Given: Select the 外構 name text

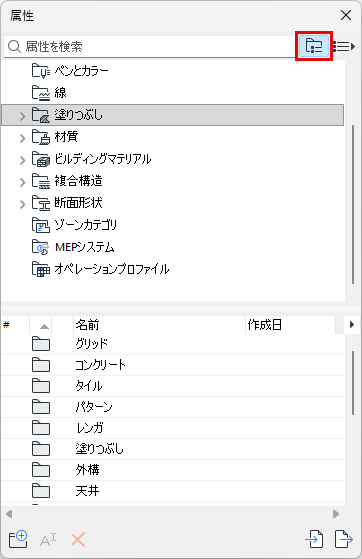Looking at the screenshot, I should 87,470.
